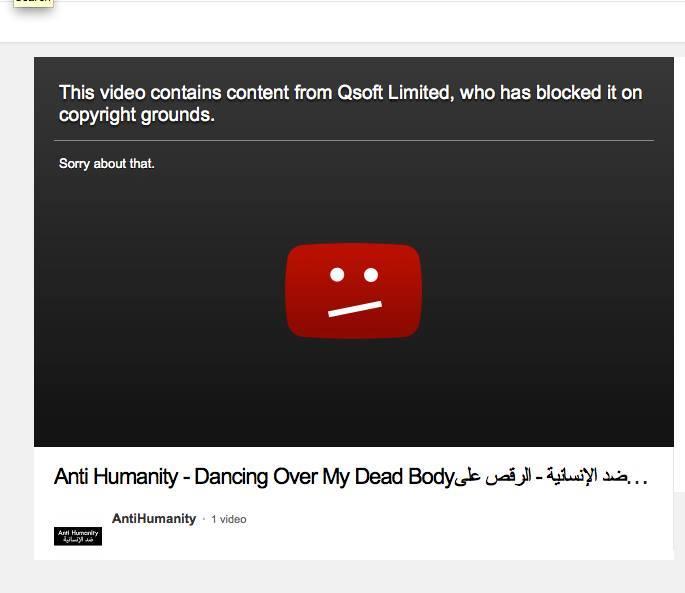The height and width of the screenshot is (593, 685).
Task: Click the Arabic text inside the channel avatar
Action: click(78, 540)
